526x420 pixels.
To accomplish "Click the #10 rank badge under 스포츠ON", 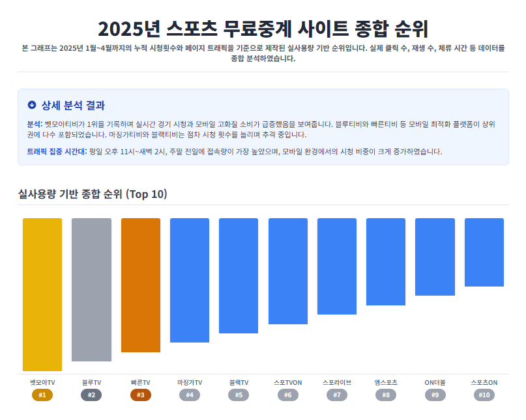I will coord(484,395).
